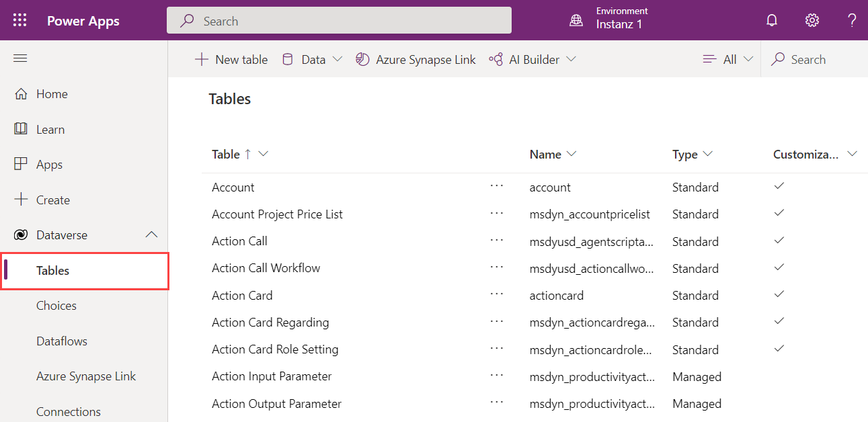Collapse the left navigation hamburger menu
Viewport: 868px width, 422px height.
point(20,58)
